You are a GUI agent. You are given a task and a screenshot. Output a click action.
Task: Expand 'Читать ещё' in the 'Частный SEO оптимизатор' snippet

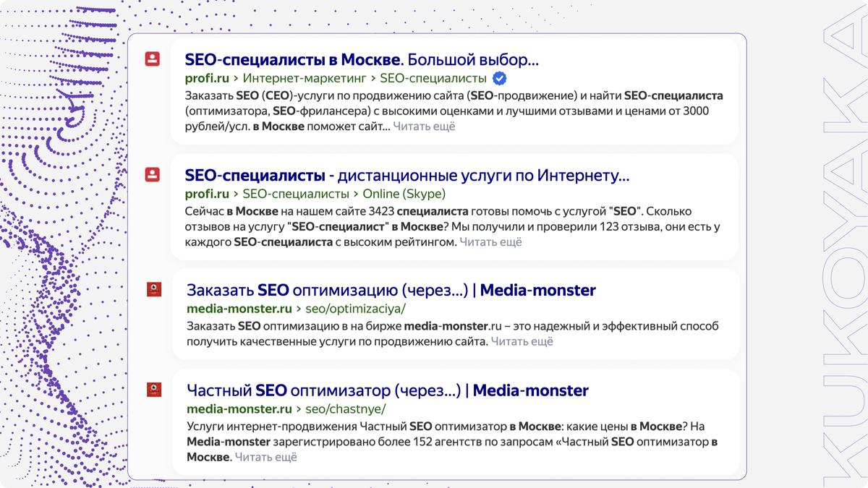(265, 457)
